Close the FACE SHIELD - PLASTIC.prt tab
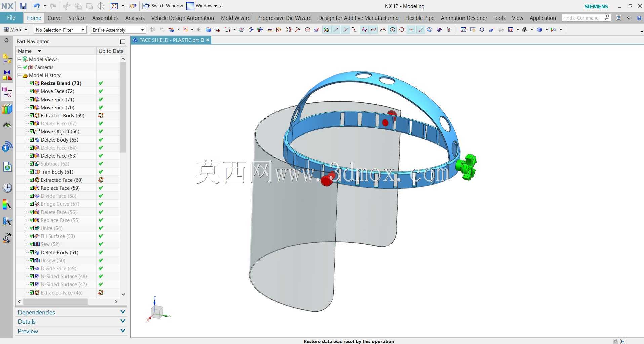 tap(208, 40)
